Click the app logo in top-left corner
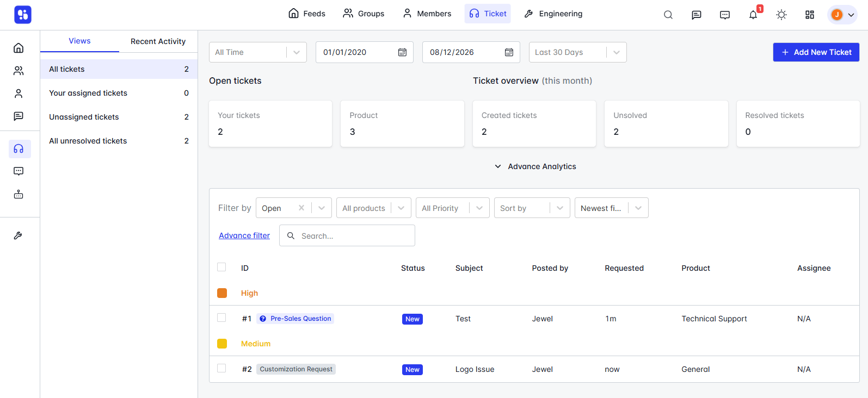868x398 pixels. pyautogui.click(x=23, y=15)
